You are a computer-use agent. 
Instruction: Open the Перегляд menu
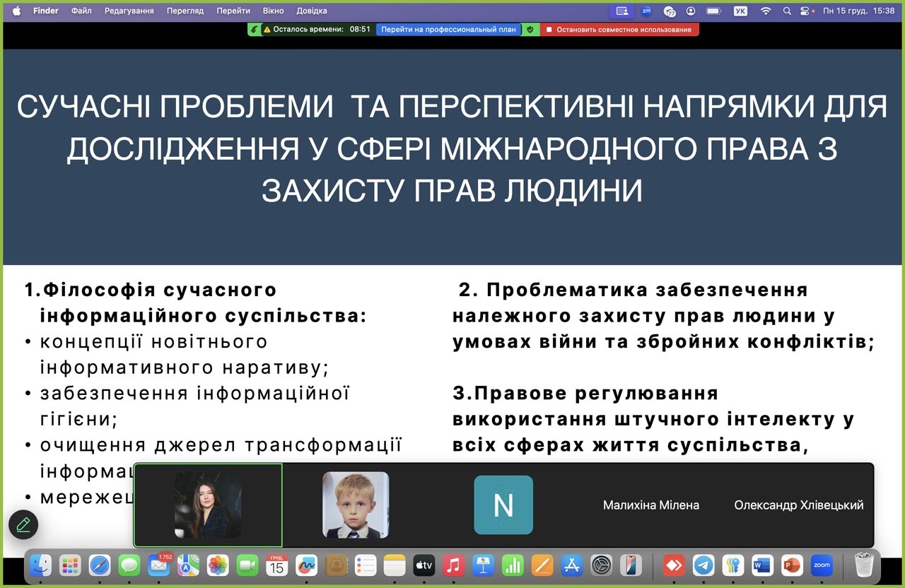pyautogui.click(x=185, y=11)
